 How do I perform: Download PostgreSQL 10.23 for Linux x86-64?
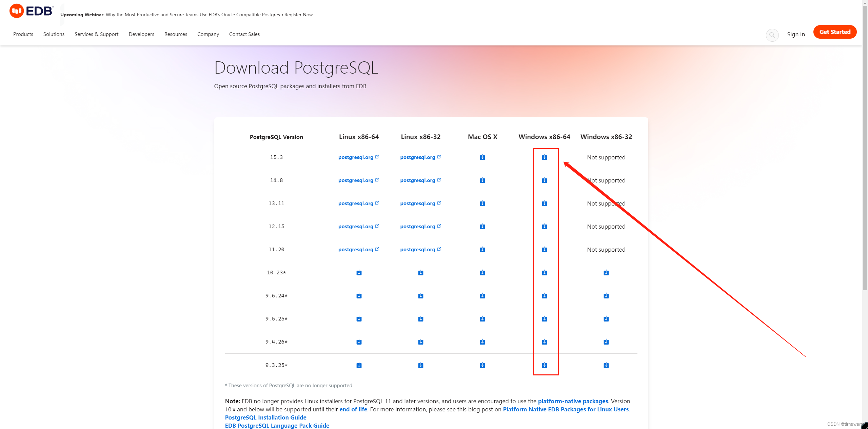[x=359, y=273]
